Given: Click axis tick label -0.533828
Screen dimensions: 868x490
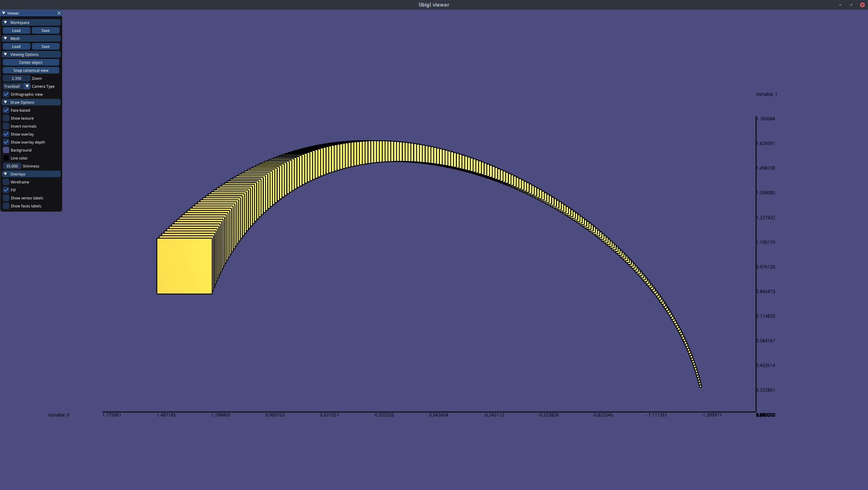Looking at the screenshot, I should tap(548, 415).
